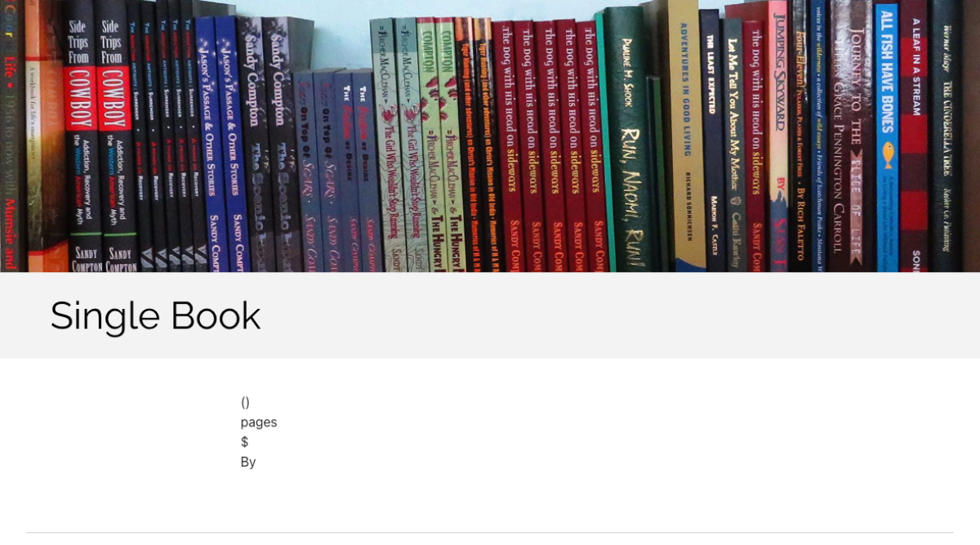The width and height of the screenshot is (980, 545).
Task: Click the 'Four-Eleven!' spine by Rich Faletto
Action: [800, 135]
